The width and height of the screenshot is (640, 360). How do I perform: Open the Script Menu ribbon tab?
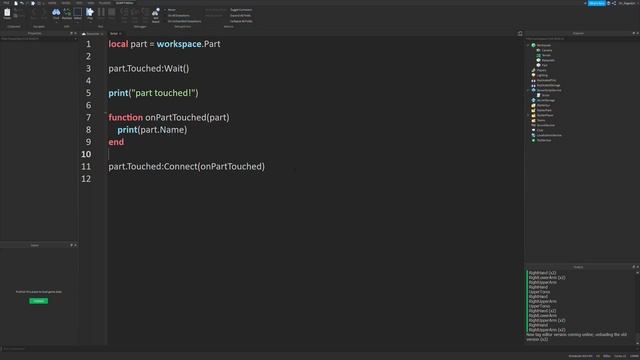124,3
